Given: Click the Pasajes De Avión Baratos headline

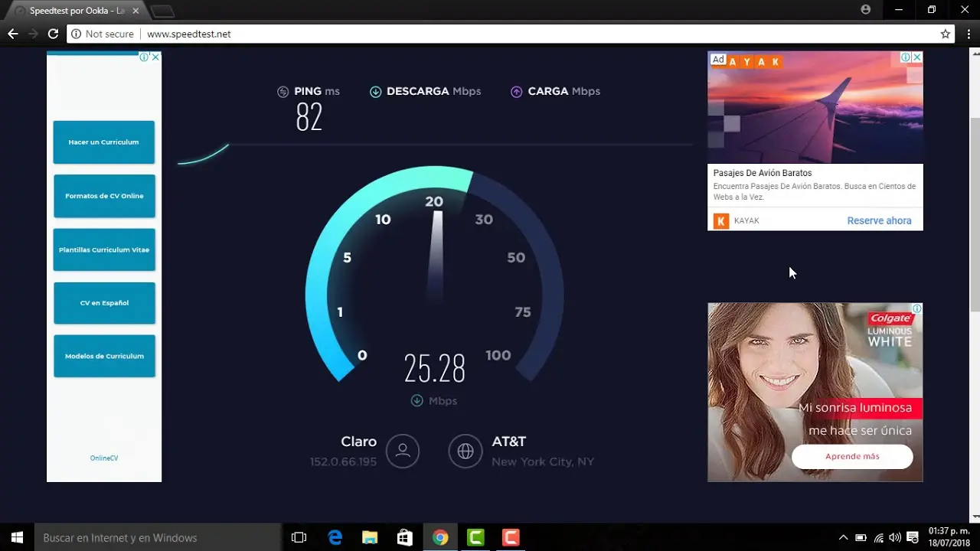Looking at the screenshot, I should click(763, 173).
